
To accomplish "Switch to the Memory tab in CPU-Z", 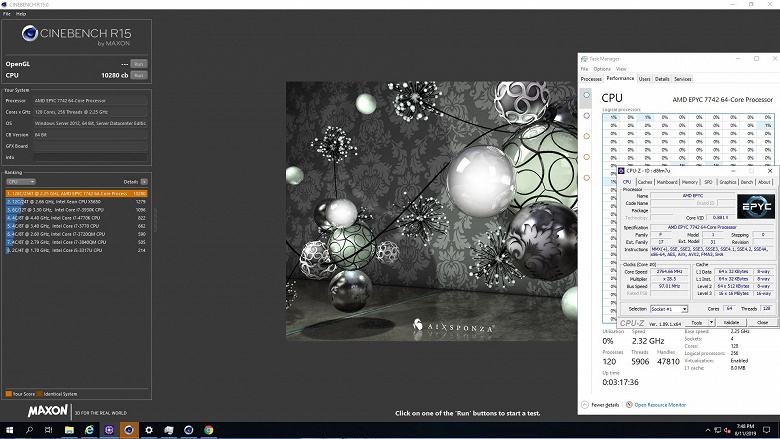I will (690, 182).
